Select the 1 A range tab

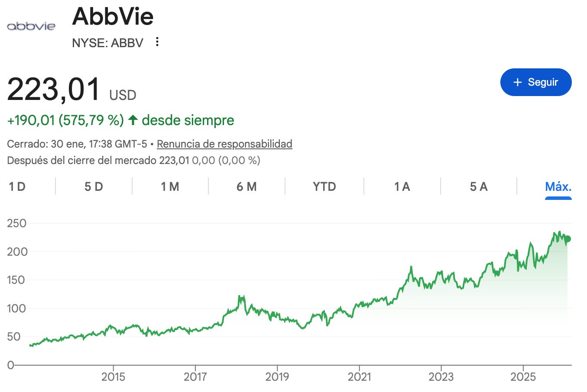point(402,186)
